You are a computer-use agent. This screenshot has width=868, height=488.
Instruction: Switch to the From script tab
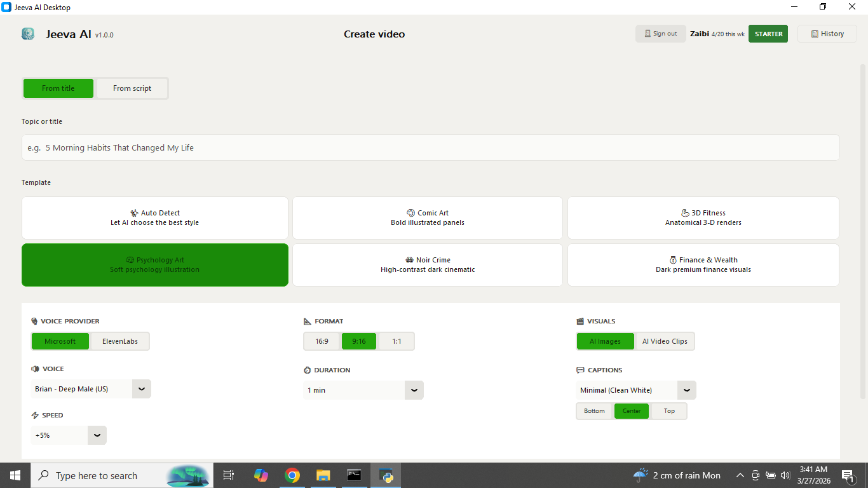(131, 88)
